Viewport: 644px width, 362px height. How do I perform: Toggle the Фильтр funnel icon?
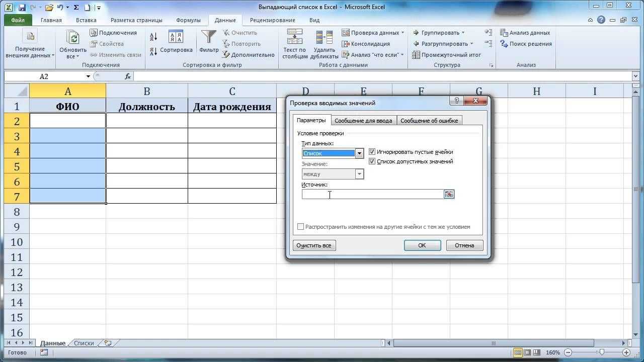209,37
